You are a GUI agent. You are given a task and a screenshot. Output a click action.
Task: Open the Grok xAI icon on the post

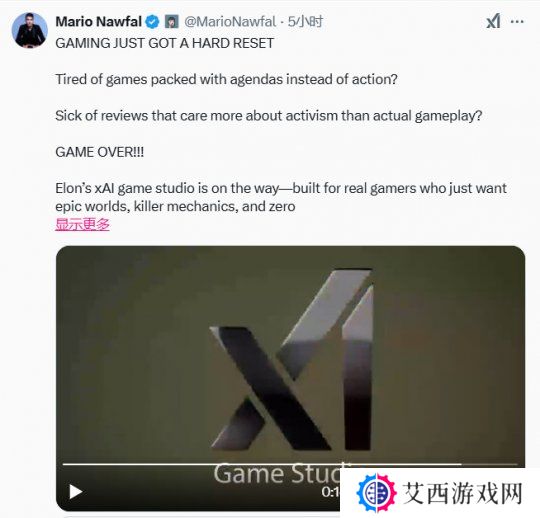point(494,21)
